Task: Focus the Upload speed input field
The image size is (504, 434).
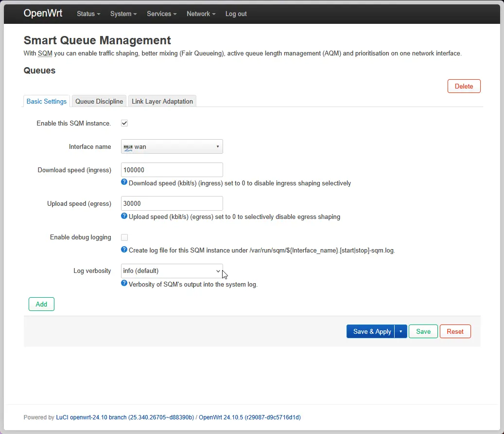Action: (x=172, y=203)
